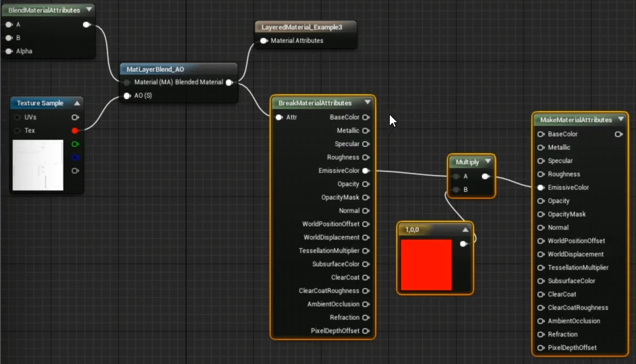
Task: Select the BreakMaterialAttributes node title
Action: [x=314, y=103]
